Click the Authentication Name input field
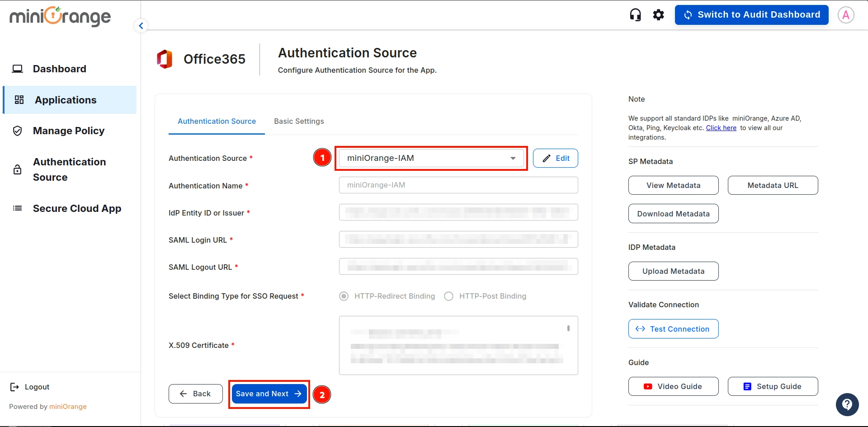This screenshot has width=868, height=427. pyautogui.click(x=458, y=185)
